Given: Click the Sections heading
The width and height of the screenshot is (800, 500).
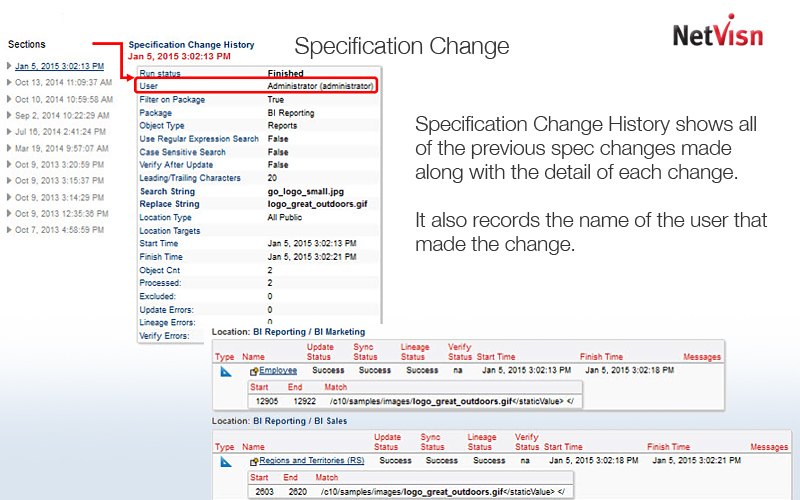Looking at the screenshot, I should pyautogui.click(x=27, y=44).
